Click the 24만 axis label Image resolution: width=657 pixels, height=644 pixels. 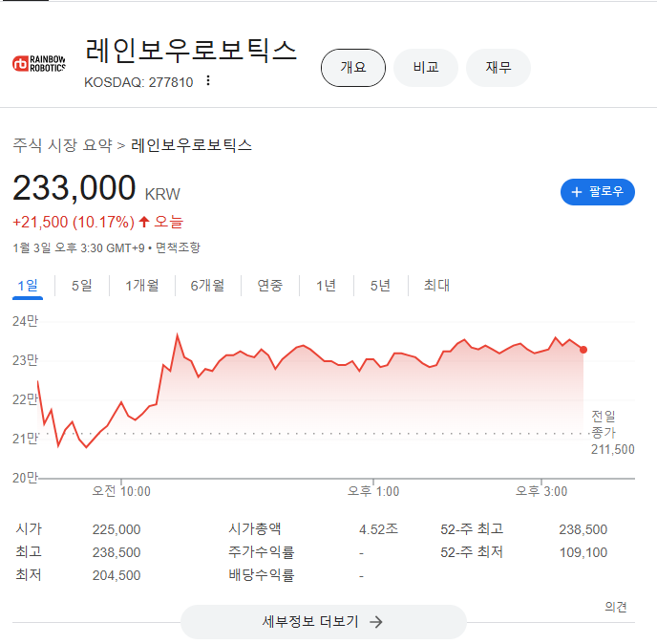(x=25, y=322)
